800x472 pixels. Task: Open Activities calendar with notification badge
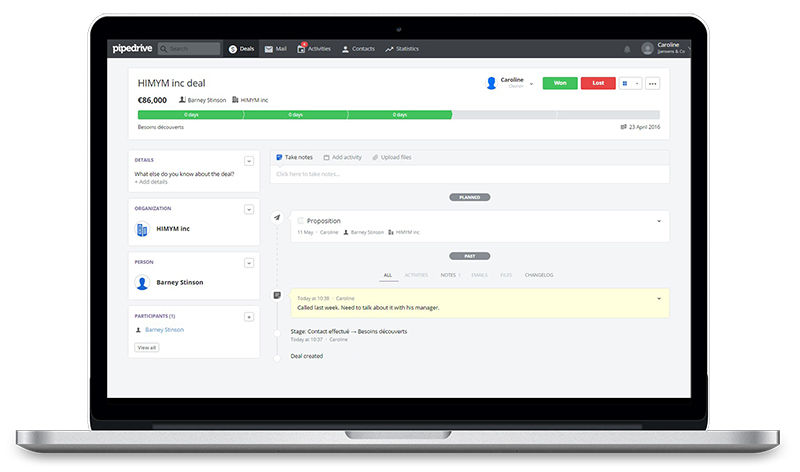pyautogui.click(x=301, y=49)
